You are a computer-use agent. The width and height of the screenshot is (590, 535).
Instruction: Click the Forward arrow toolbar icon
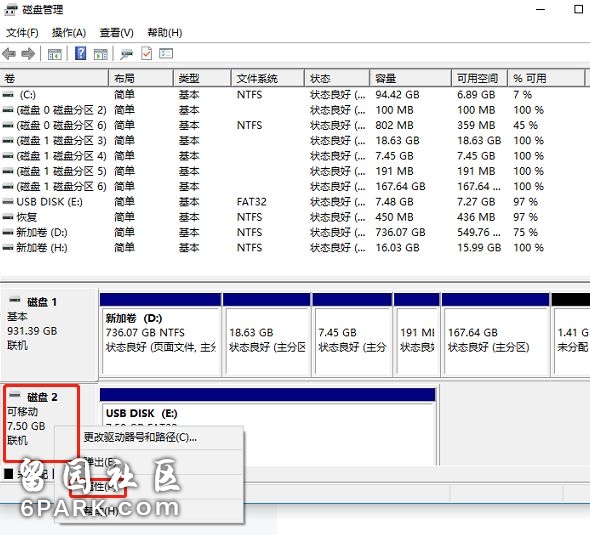tap(28, 54)
